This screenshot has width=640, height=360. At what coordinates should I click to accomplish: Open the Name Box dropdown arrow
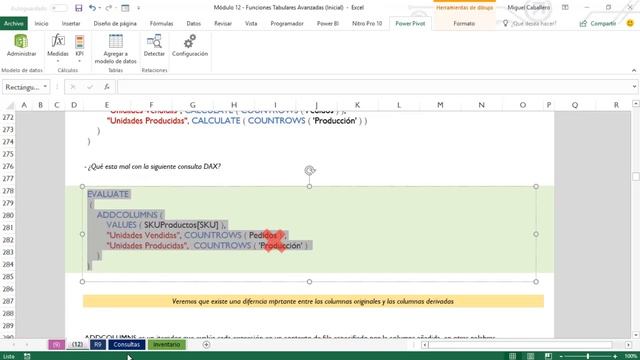pyautogui.click(x=45, y=87)
